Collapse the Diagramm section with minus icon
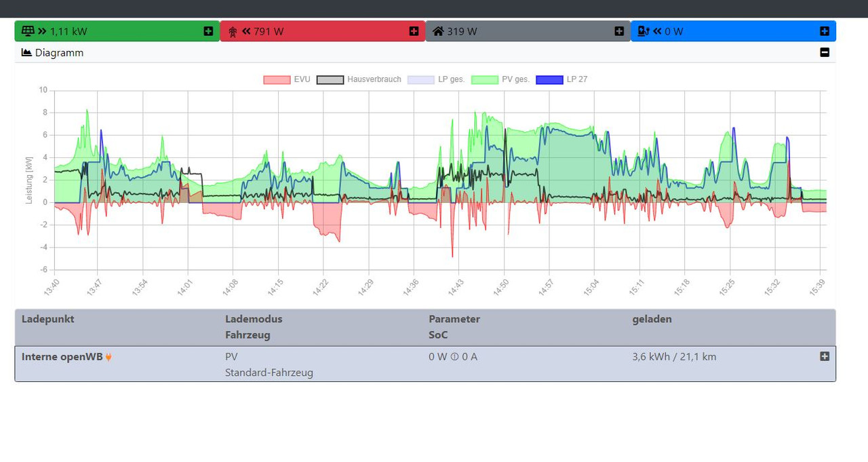The image size is (868, 462). coord(825,52)
